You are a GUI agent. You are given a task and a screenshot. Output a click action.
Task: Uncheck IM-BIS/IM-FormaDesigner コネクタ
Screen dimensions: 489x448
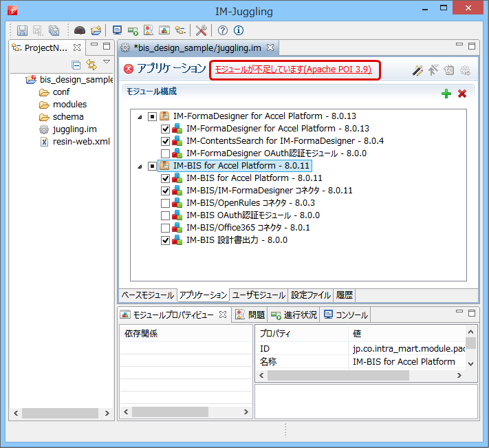pos(165,191)
